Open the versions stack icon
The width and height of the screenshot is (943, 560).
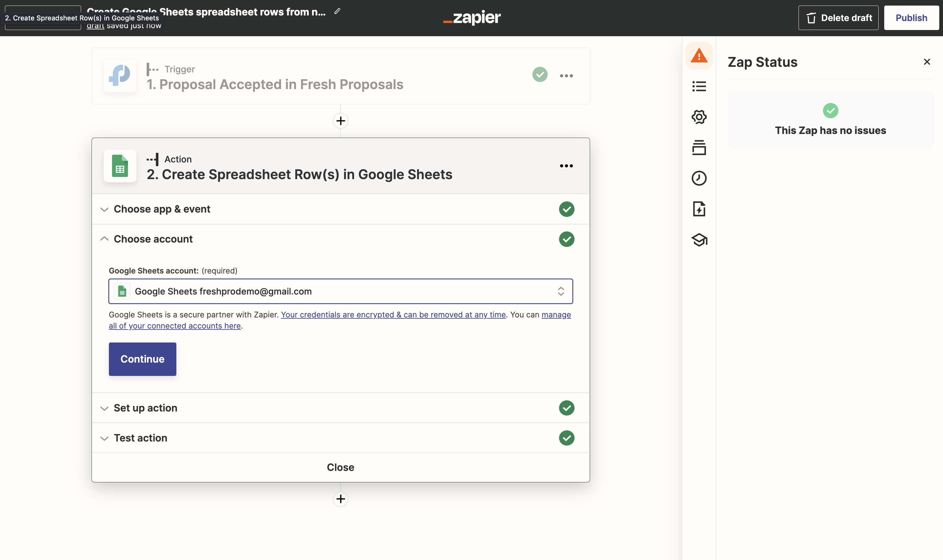tap(699, 148)
